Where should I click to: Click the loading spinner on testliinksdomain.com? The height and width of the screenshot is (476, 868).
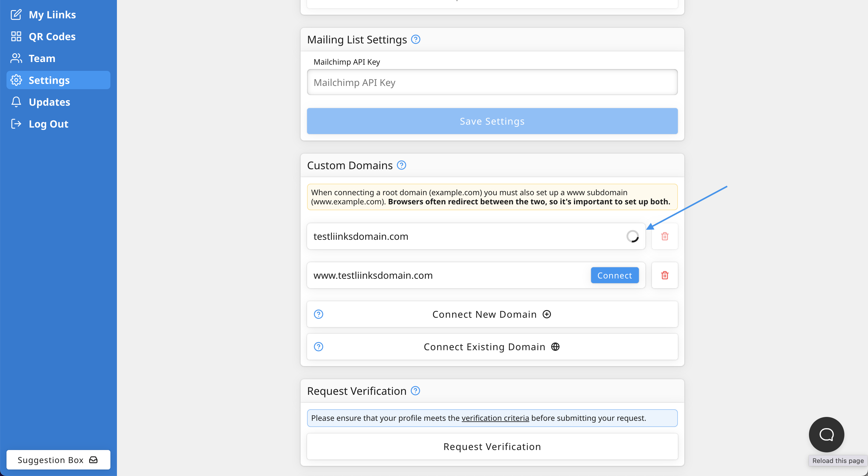pyautogui.click(x=632, y=236)
